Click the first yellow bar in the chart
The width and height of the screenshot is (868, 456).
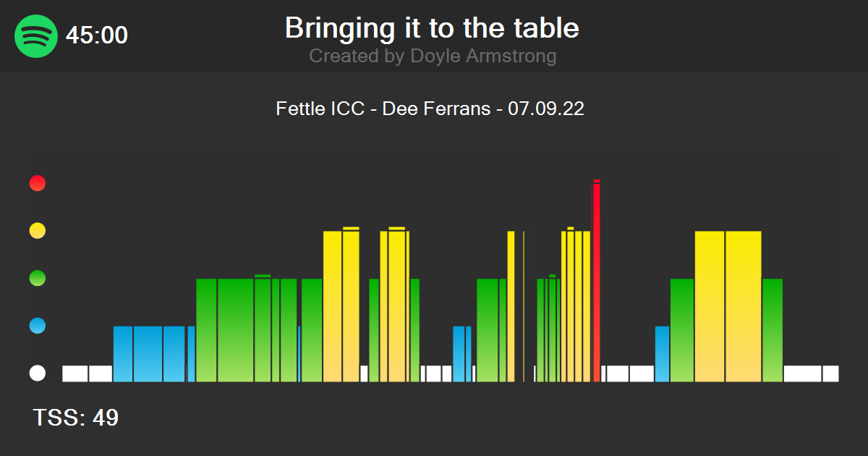(332, 306)
